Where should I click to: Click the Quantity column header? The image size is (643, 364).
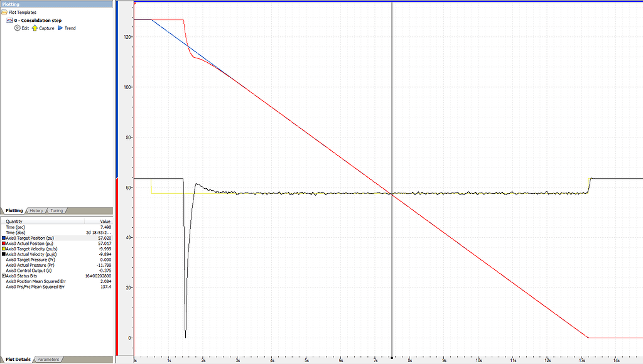14,222
